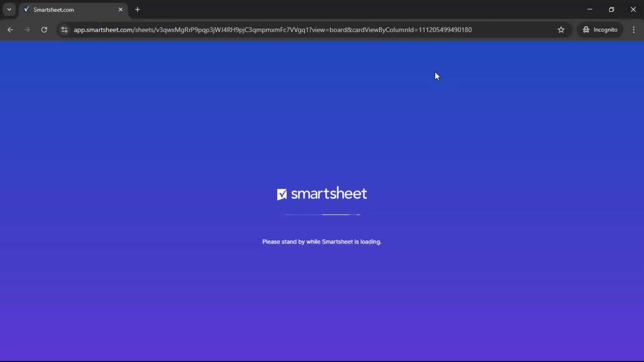The height and width of the screenshot is (362, 644).
Task: Reload the current page
Action: 44,29
